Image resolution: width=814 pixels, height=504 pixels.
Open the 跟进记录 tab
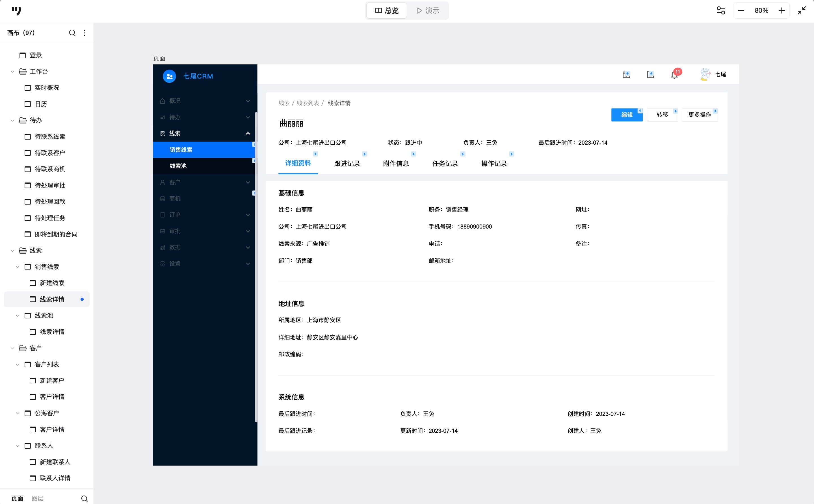click(347, 164)
